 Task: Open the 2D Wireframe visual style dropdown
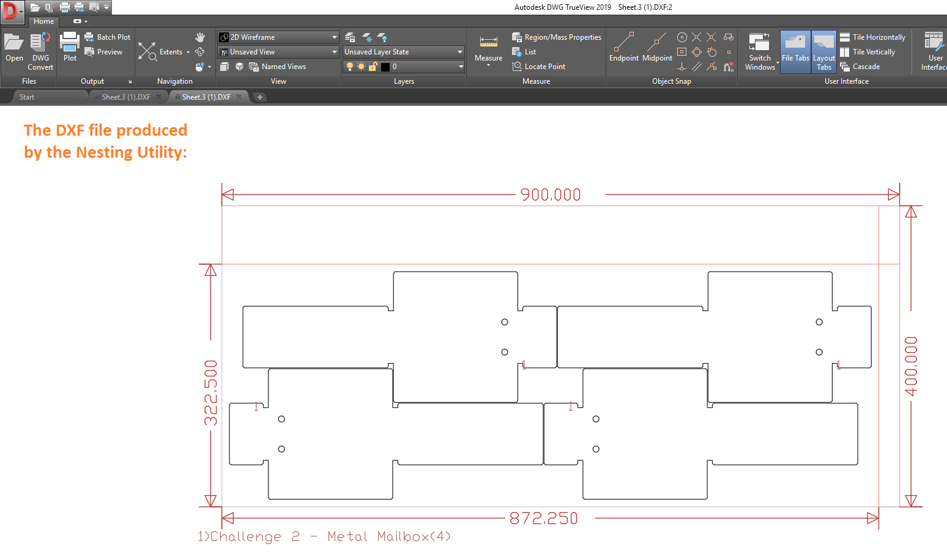click(x=333, y=37)
